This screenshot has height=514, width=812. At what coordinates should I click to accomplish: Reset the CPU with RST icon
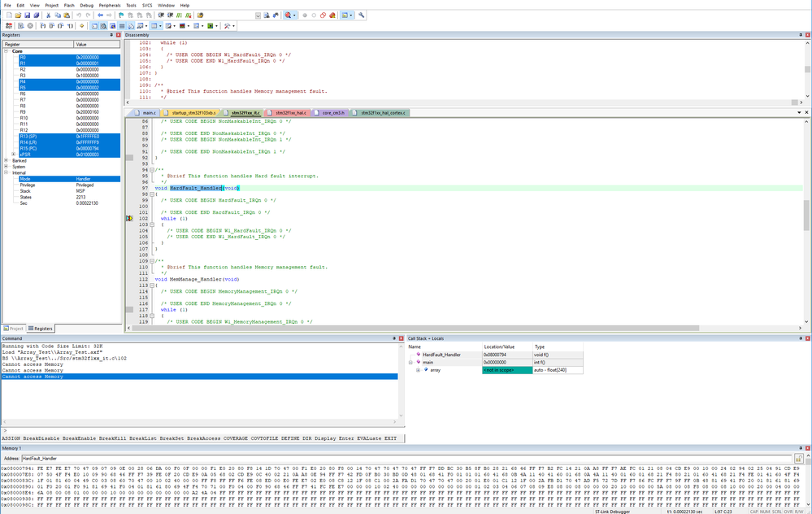(x=9, y=26)
